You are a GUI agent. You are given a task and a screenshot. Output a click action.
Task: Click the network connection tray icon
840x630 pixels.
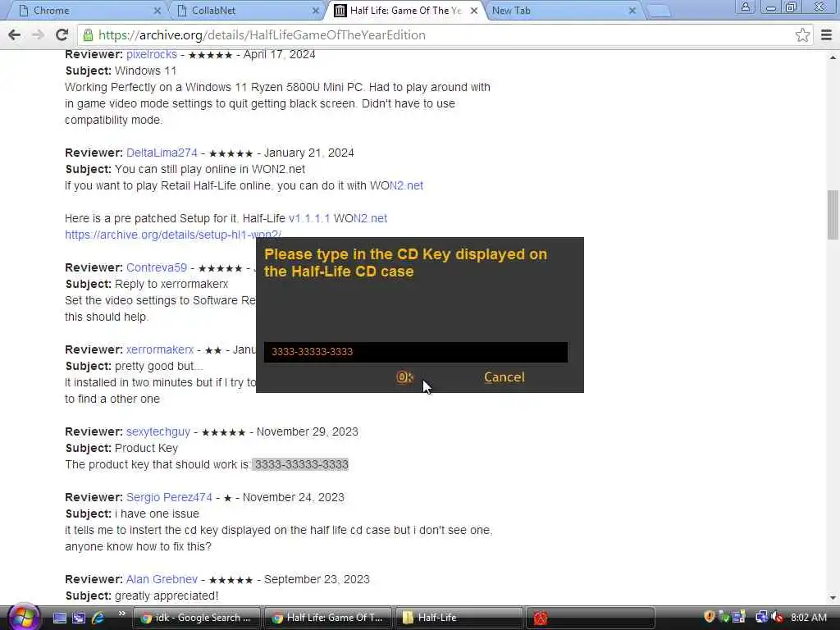point(761,617)
